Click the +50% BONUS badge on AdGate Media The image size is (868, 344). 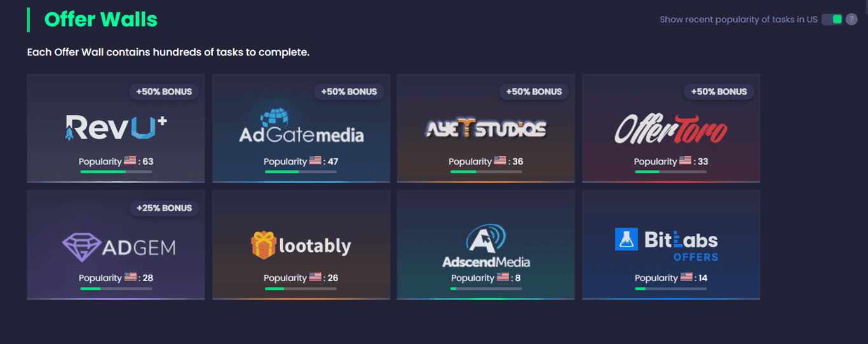[349, 92]
